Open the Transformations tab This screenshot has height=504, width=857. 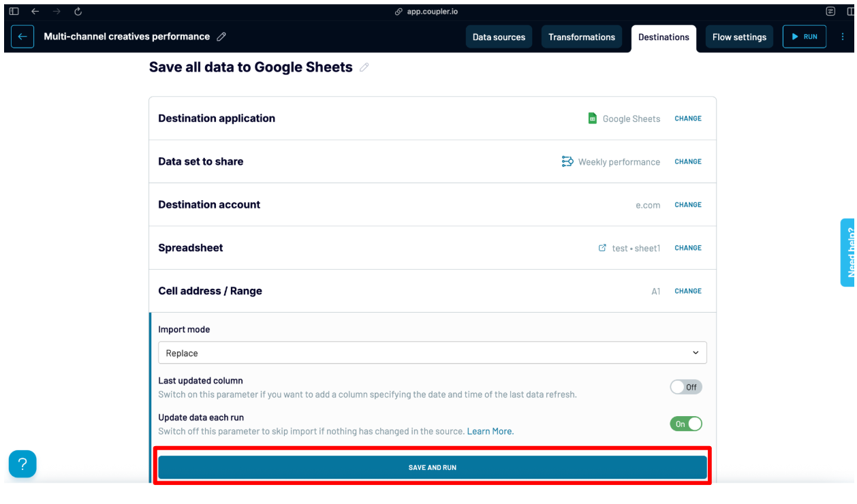pyautogui.click(x=581, y=37)
